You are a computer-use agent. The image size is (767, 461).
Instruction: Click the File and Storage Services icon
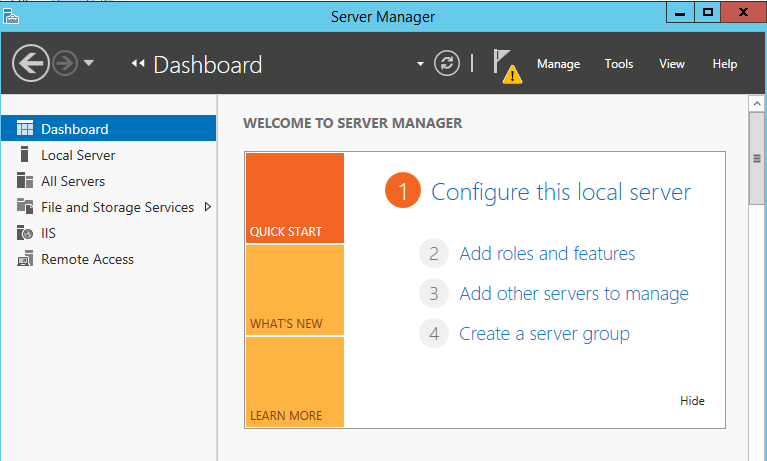[25, 206]
